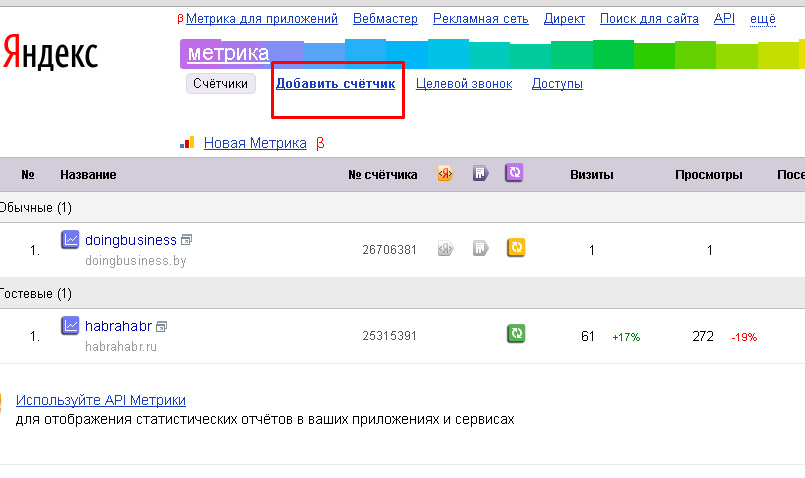Screen dimensions: 805x478
Task: Open habrahabr counter chart icon
Action: click(70, 325)
